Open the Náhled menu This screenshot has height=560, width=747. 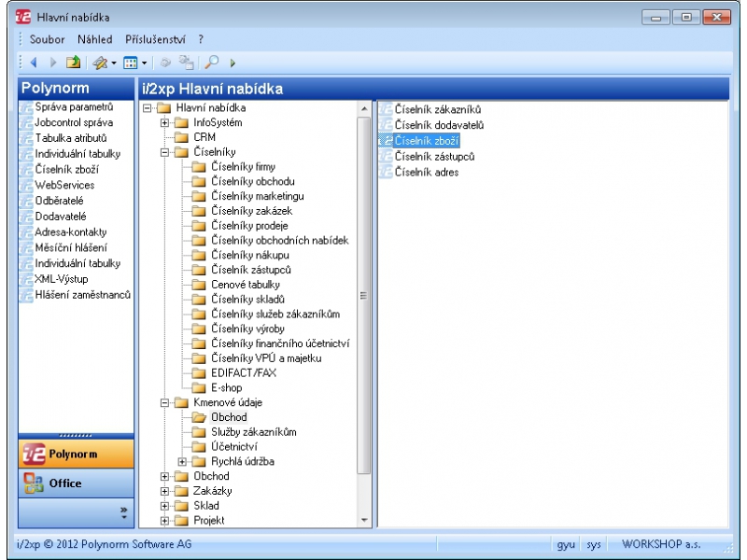point(95,39)
